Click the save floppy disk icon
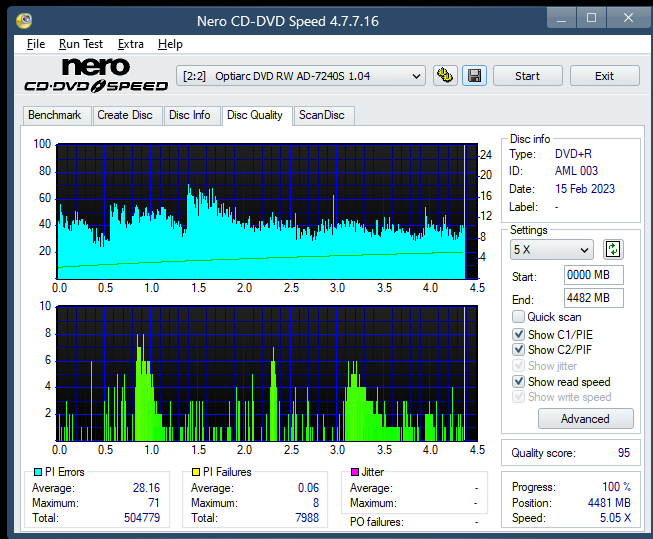 [x=474, y=76]
